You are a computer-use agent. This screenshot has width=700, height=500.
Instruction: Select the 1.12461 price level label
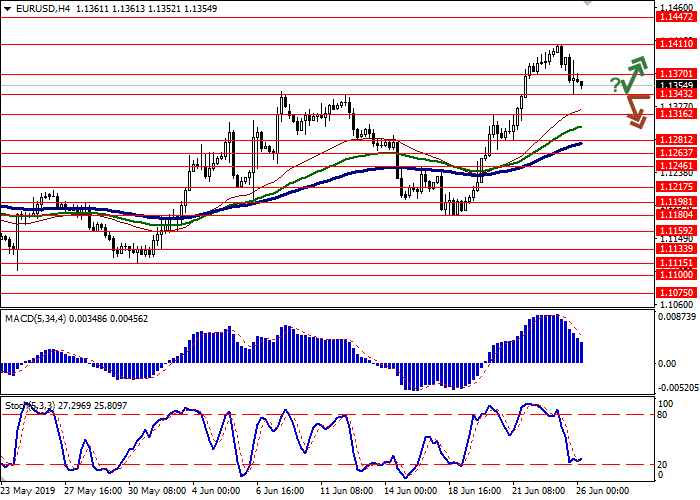(x=674, y=166)
